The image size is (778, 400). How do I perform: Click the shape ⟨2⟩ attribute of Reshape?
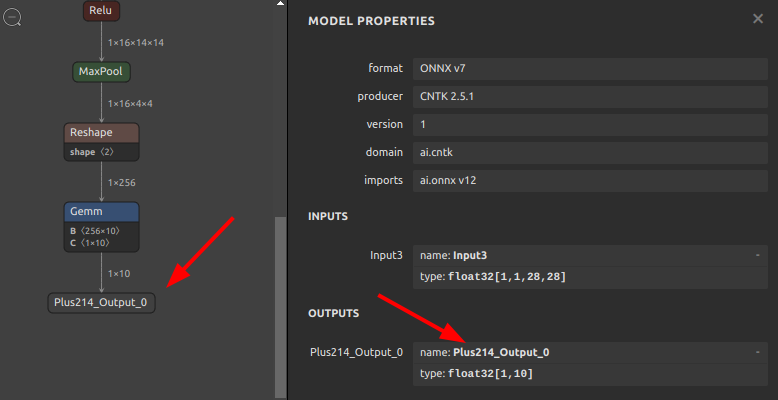coord(92,152)
